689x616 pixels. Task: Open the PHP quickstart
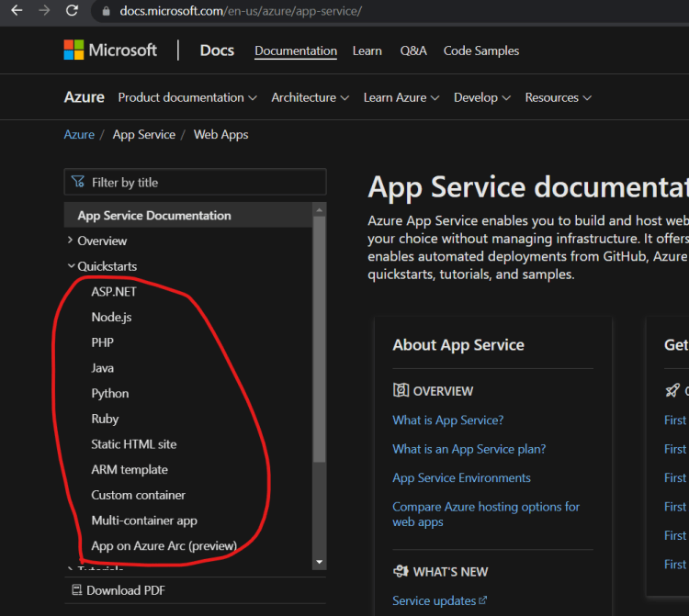(102, 342)
